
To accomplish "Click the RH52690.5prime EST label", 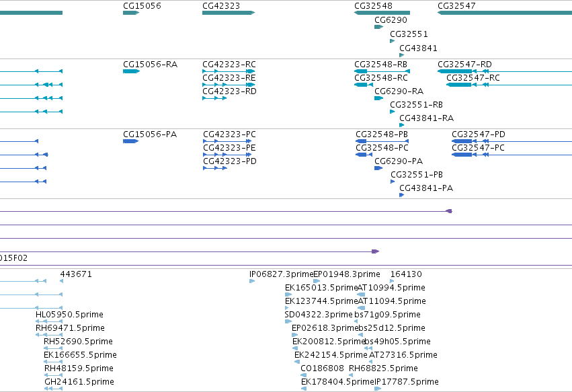I will (78, 342).
